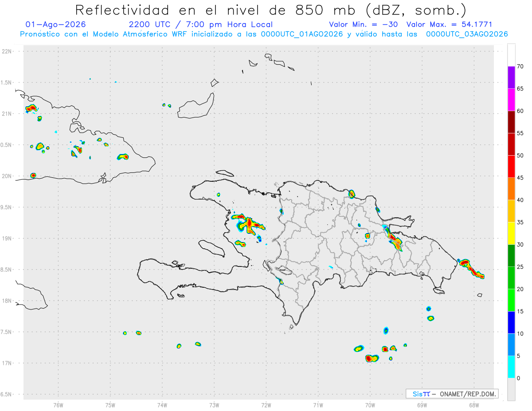Viewport: 532px width, 411px height.
Task: Click the latitude label '20N'
Action: pyautogui.click(x=8, y=176)
